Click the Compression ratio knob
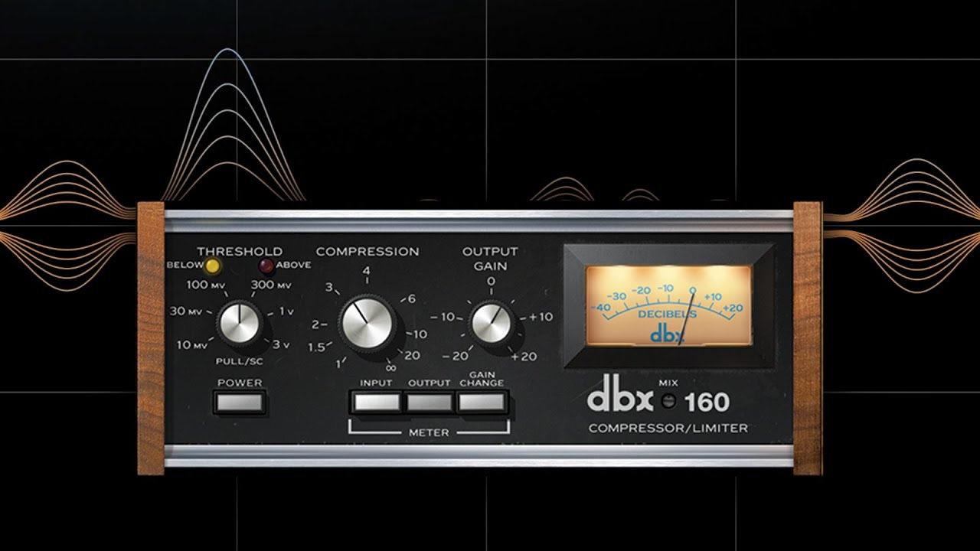 (x=368, y=324)
